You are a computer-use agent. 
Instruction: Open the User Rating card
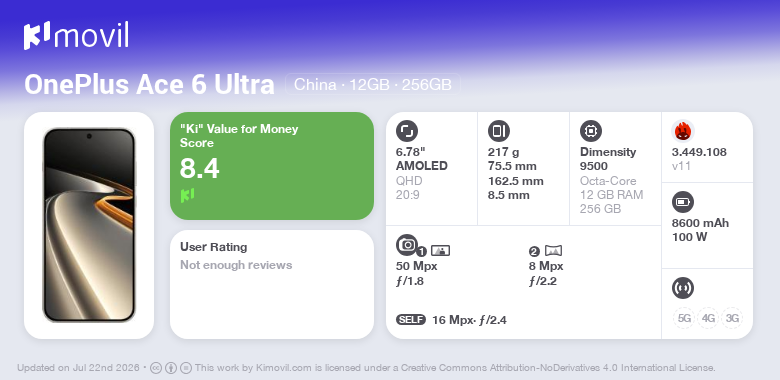[x=272, y=284]
